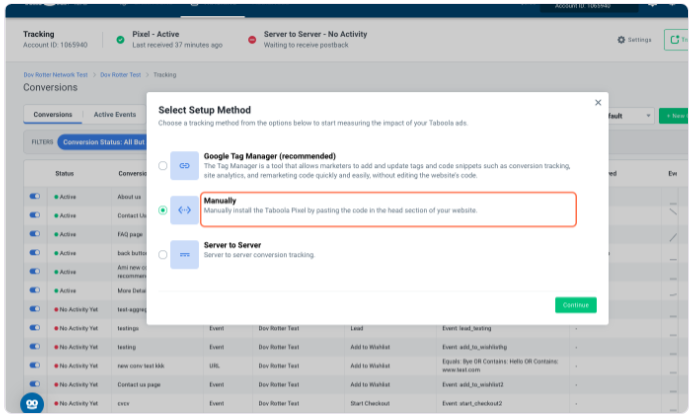This screenshot has width=690, height=419.
Task: Click the Server to Server option title
Action: point(232,245)
